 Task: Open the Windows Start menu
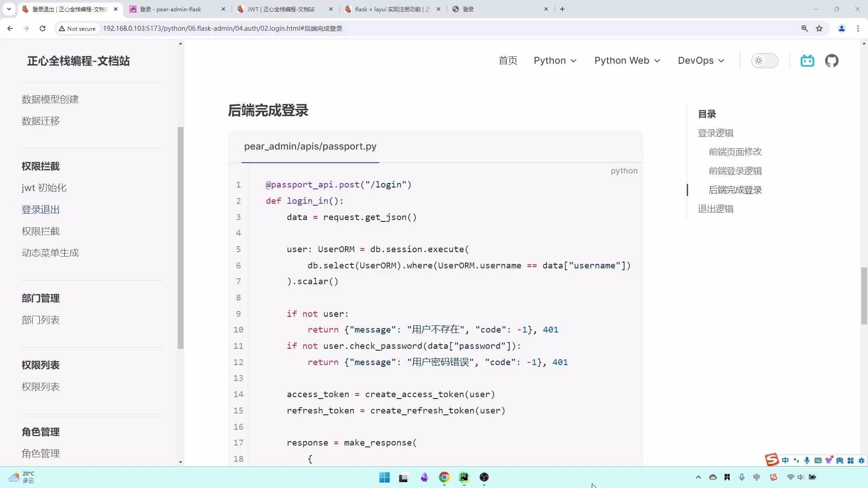coord(384,478)
